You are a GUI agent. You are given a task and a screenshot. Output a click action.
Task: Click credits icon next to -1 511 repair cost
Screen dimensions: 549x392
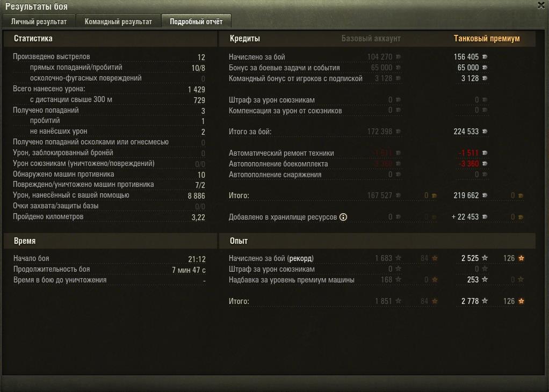click(x=485, y=153)
